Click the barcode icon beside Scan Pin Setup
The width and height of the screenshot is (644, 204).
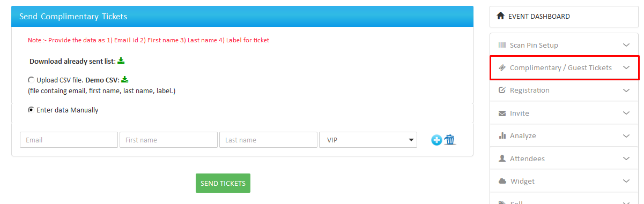[x=502, y=45]
